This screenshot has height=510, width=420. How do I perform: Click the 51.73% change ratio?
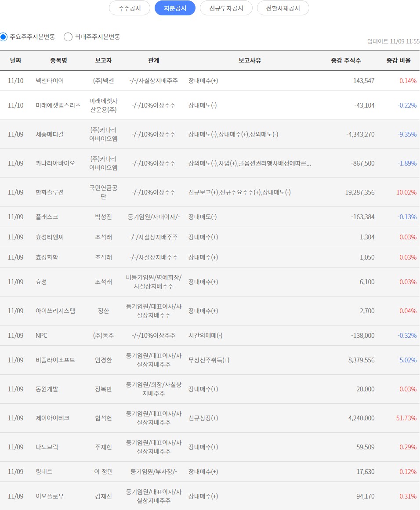click(406, 418)
